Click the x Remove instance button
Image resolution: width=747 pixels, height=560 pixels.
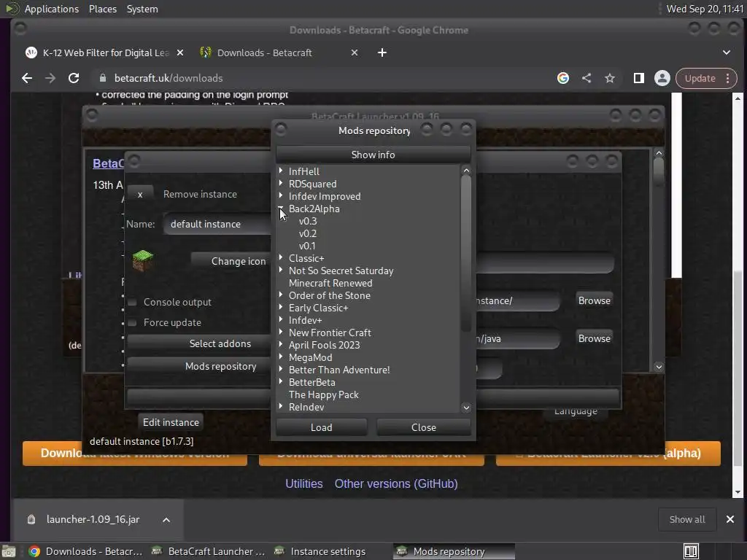[140, 194]
